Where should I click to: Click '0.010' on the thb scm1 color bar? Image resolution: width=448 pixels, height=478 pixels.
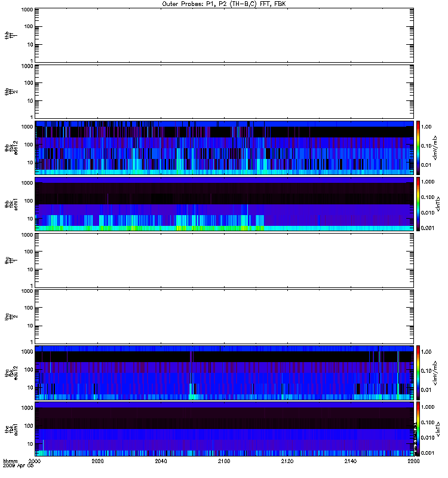[x=428, y=213]
